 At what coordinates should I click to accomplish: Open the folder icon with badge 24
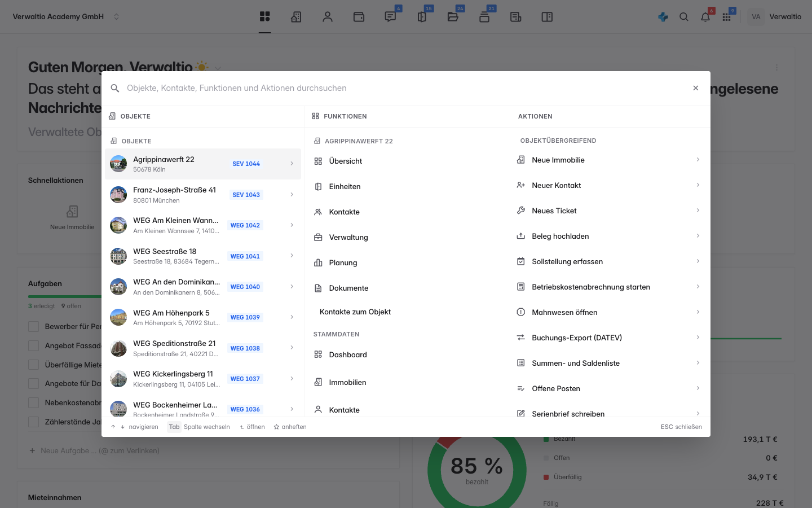(453, 17)
